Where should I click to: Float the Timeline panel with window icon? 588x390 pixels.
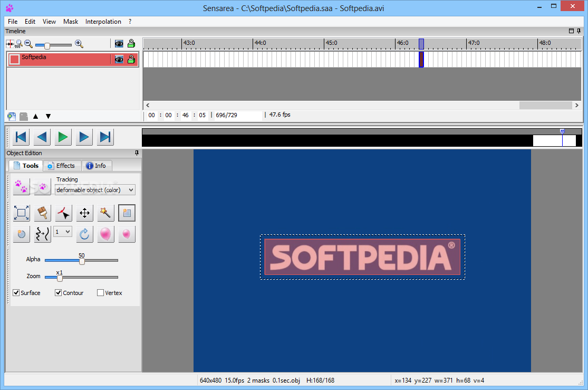(x=572, y=31)
